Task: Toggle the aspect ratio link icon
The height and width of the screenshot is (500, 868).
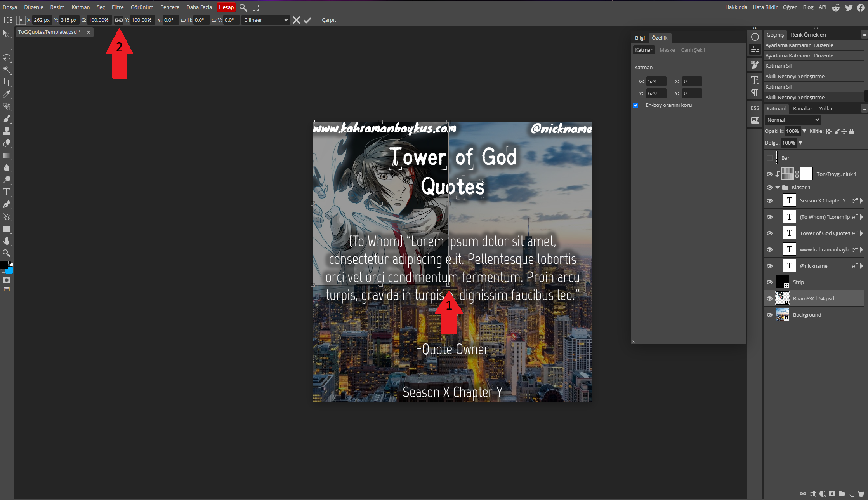Action: point(119,20)
